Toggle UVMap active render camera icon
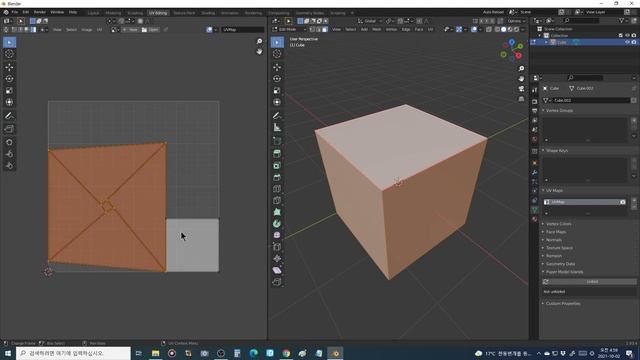 tap(623, 202)
